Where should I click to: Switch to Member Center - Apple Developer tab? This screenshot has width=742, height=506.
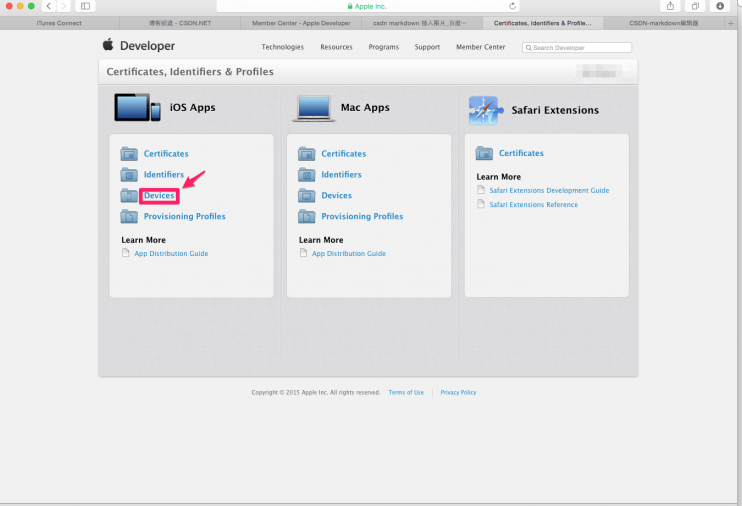click(x=301, y=23)
